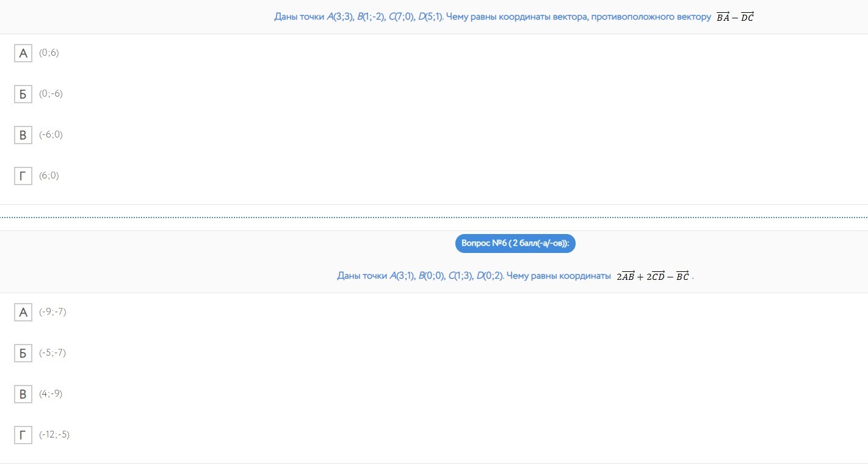This screenshot has width=868, height=476.
Task: Click the answer text (0;6)
Action: pos(49,53)
